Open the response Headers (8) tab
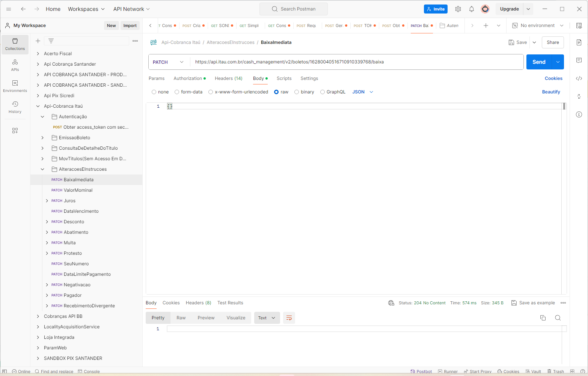 point(199,303)
